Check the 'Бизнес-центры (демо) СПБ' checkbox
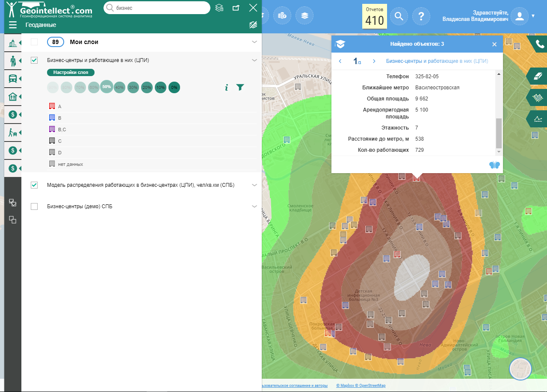 tap(34, 206)
